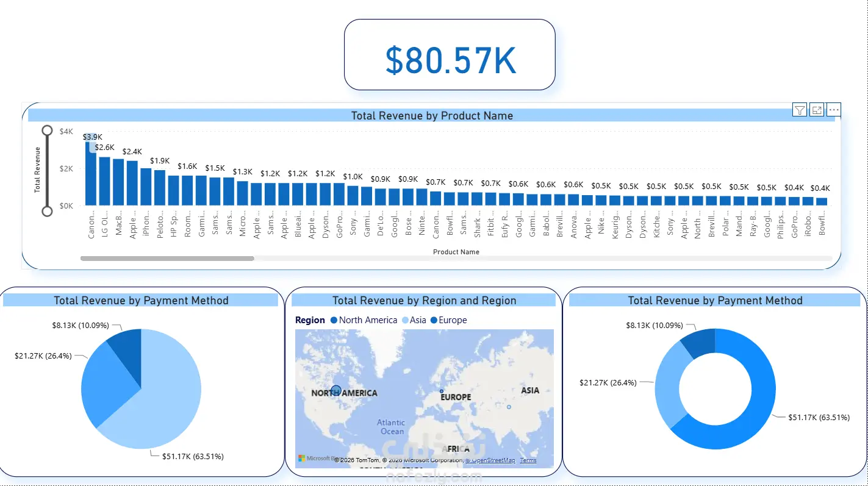Toggle Asia in map legend

point(413,320)
